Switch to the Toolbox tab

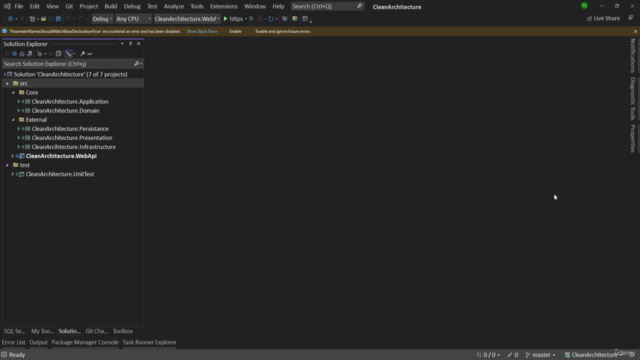click(123, 331)
